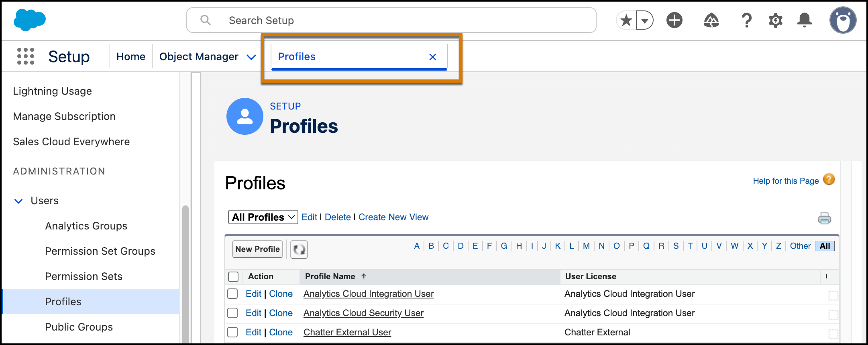Image resolution: width=868 pixels, height=345 pixels.
Task: Open the Help for this Page link
Action: [786, 181]
